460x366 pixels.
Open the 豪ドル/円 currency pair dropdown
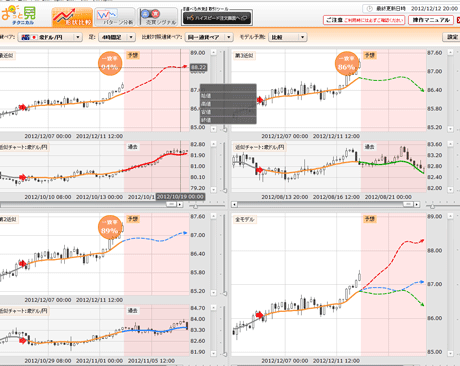(50, 37)
